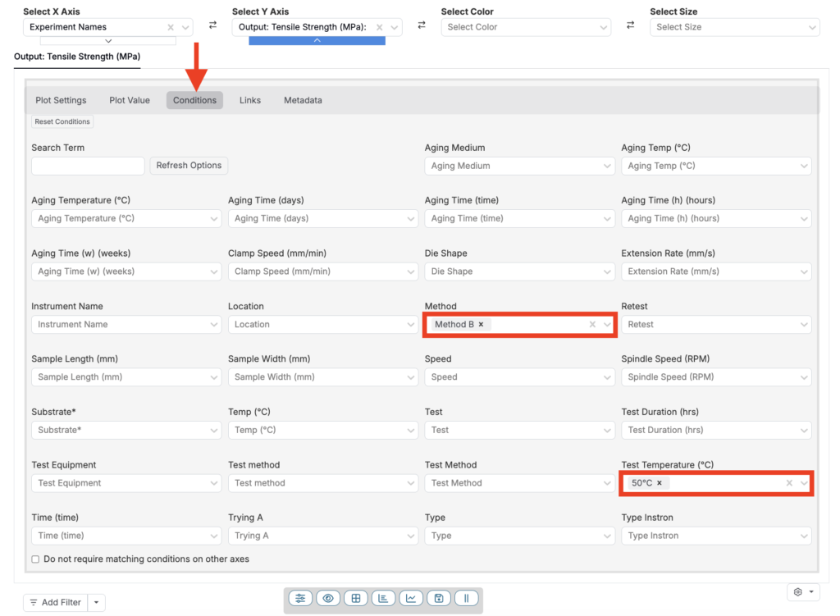Open the lowercase 'Test method' dropdown
The height and width of the screenshot is (616, 840).
coord(323,483)
